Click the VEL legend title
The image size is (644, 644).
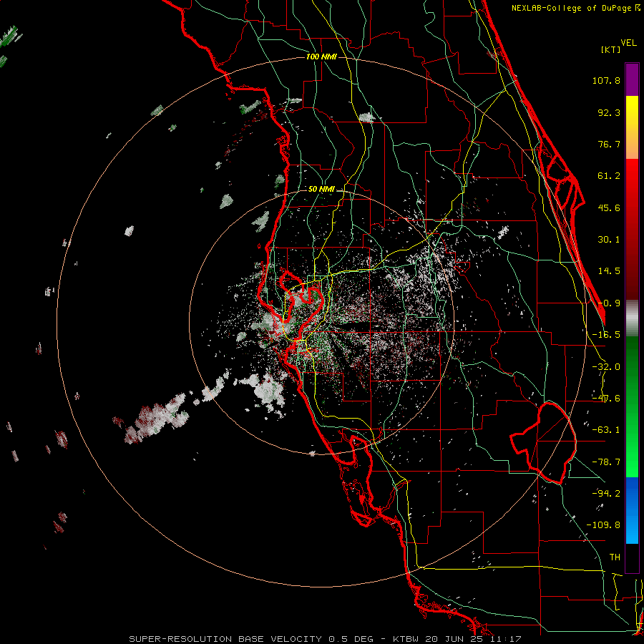click(628, 43)
